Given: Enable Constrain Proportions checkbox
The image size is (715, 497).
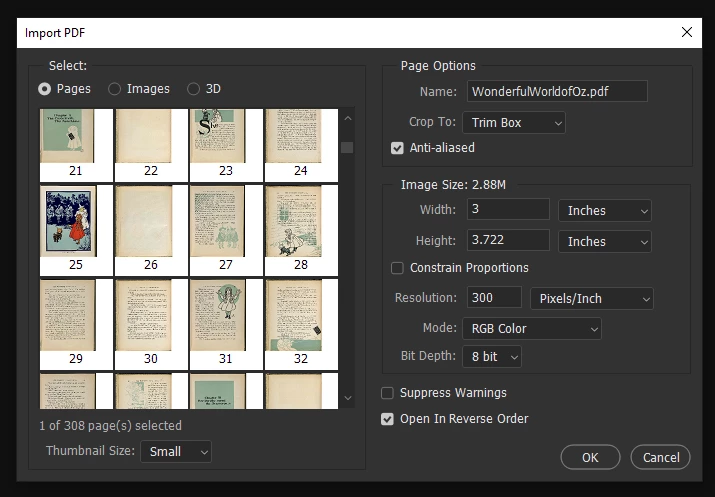Looking at the screenshot, I should [x=397, y=268].
